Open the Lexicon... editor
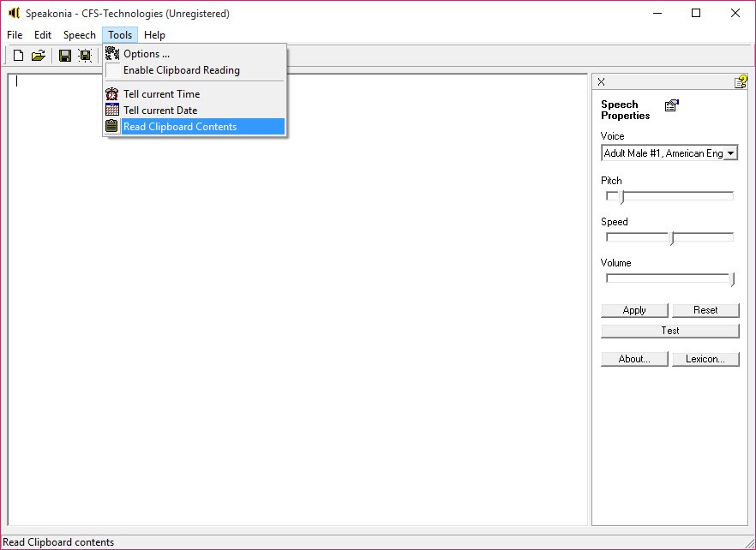Image resolution: width=756 pixels, height=550 pixels. (705, 359)
